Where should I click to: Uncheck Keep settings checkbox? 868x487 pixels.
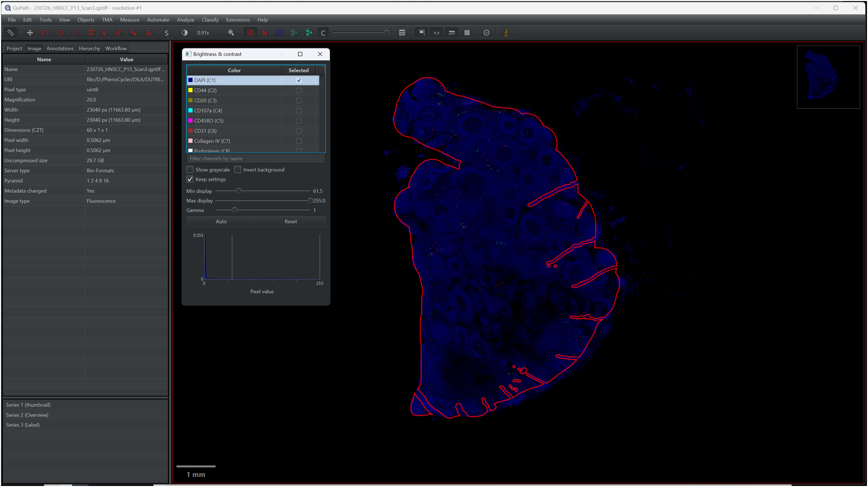(190, 179)
